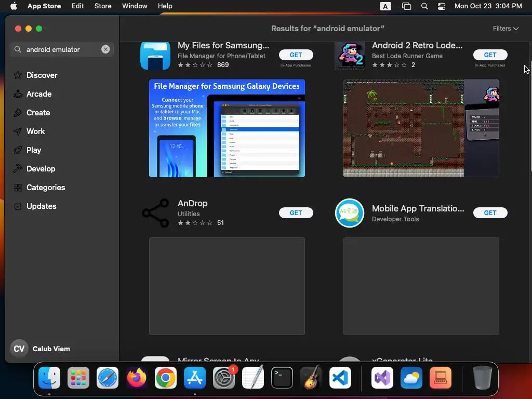532x399 pixels.
Task: Open the Play rocket icon
Action: [18, 150]
